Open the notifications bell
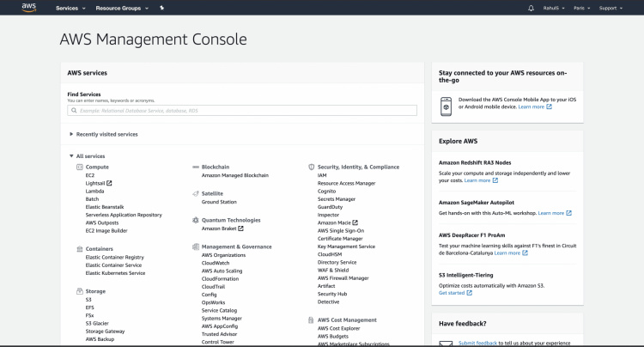This screenshot has width=644, height=347. click(531, 8)
